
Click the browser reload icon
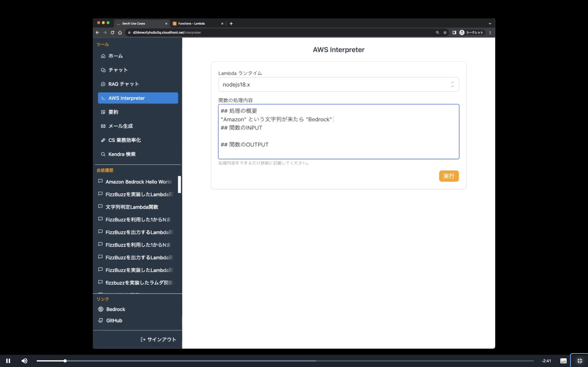[112, 33]
